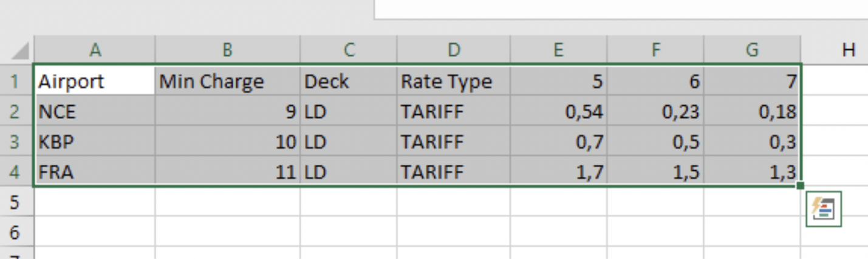Click cell containing 0,54
The height and width of the screenshot is (259, 868).
click(x=558, y=112)
